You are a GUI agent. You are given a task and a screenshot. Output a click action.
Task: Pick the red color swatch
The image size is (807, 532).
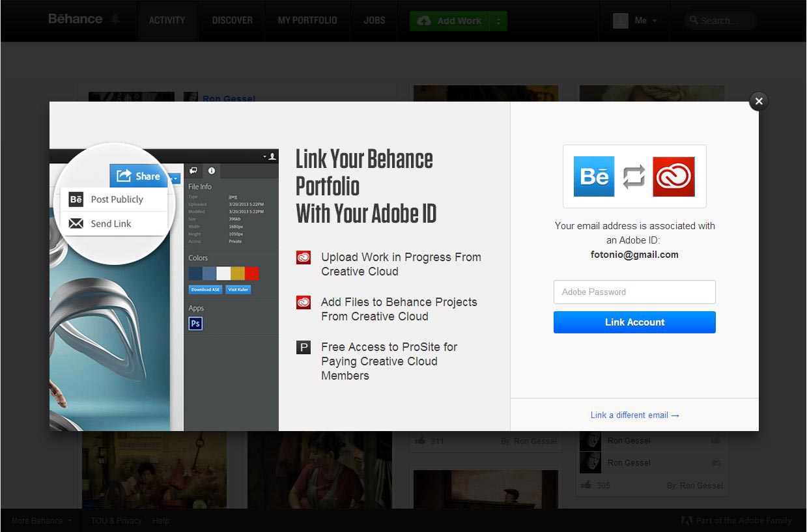click(252, 273)
